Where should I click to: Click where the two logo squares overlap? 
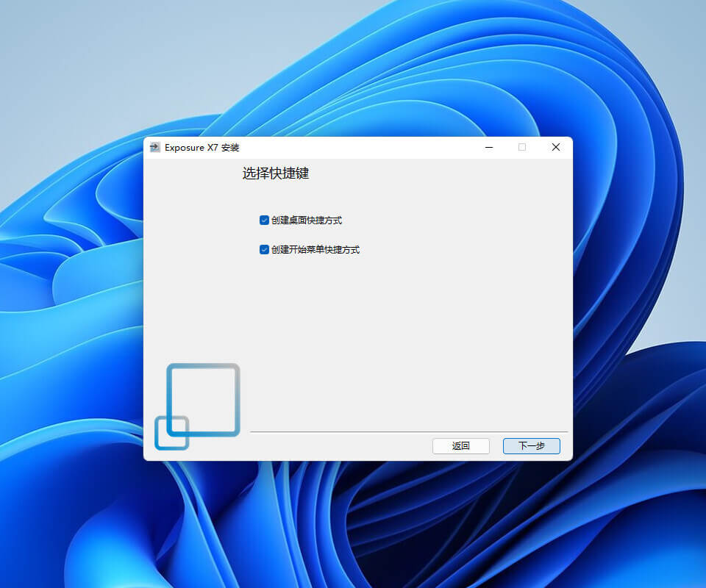[177, 425]
